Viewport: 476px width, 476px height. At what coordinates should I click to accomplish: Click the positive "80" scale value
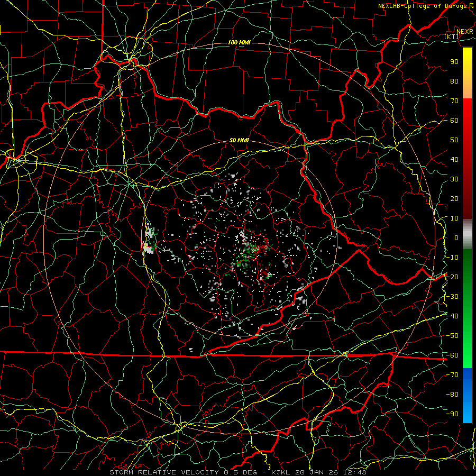click(454, 81)
